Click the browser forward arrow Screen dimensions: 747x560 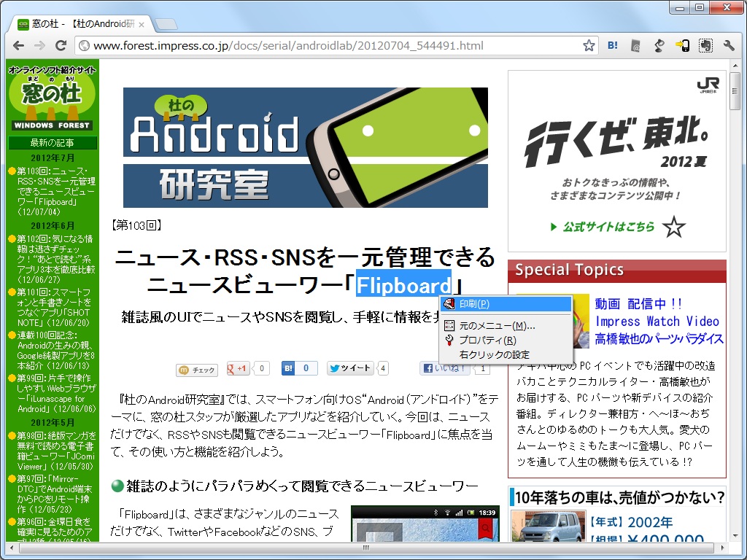tap(39, 46)
